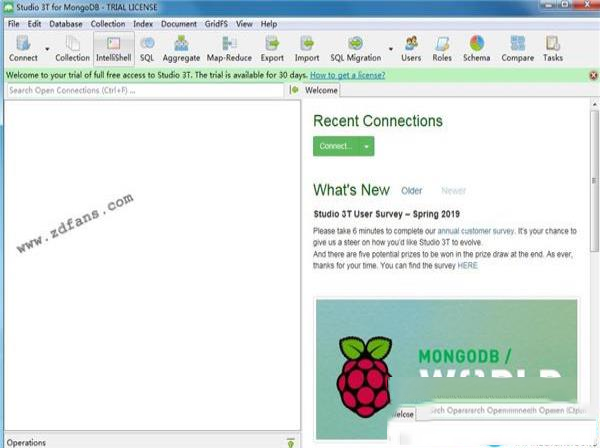Show Newer news items
Screen dimensions: 600x448
click(453, 191)
